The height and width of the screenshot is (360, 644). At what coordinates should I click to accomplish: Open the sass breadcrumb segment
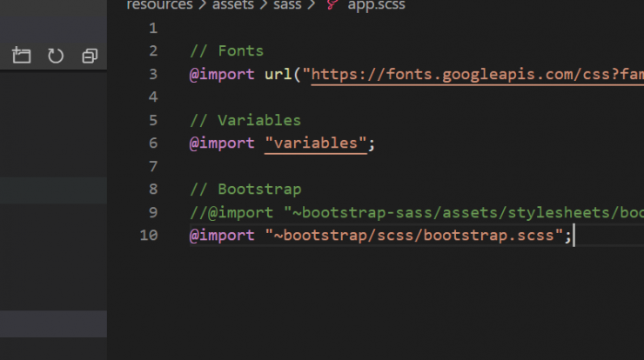tap(287, 5)
